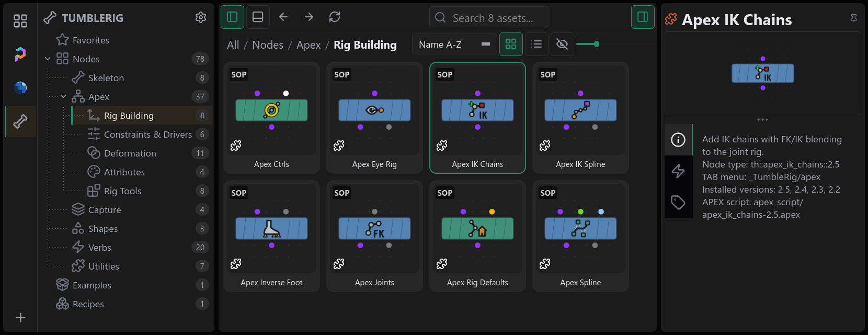The height and width of the screenshot is (335, 868).
Task: Go back with the left arrow
Action: click(283, 17)
